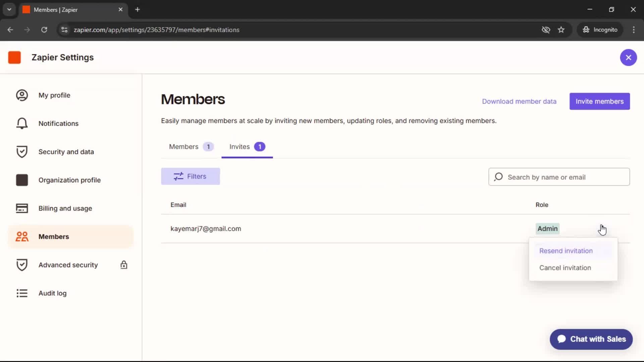
Task: Select the Members | Zapier browser tab
Action: (x=73, y=10)
